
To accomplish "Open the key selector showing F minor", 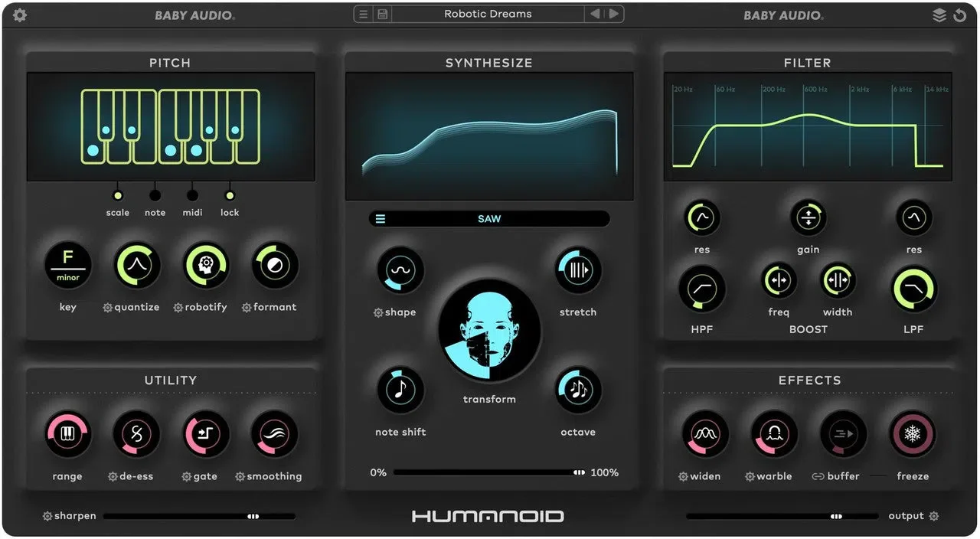I will pyautogui.click(x=67, y=266).
